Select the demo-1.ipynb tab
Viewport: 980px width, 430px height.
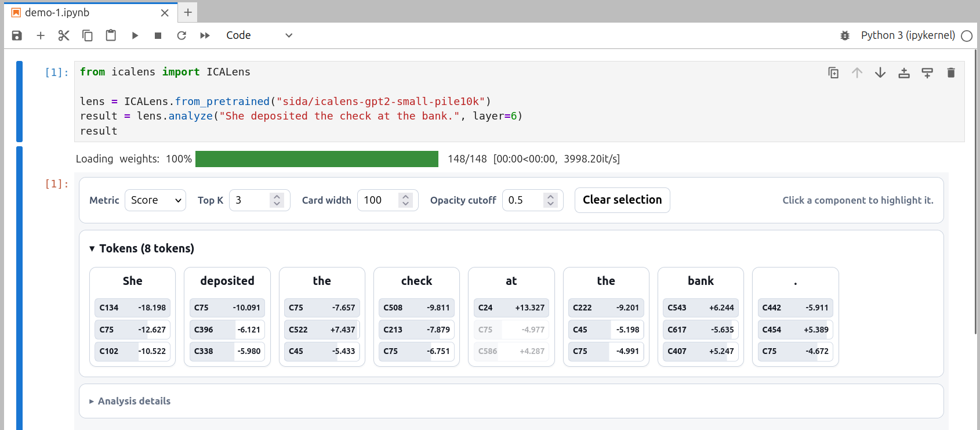(90, 13)
